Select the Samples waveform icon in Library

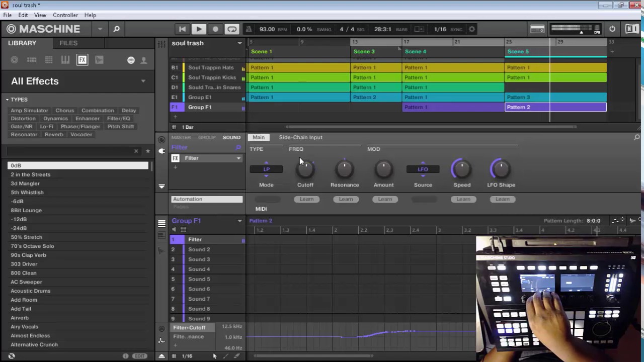99,60
